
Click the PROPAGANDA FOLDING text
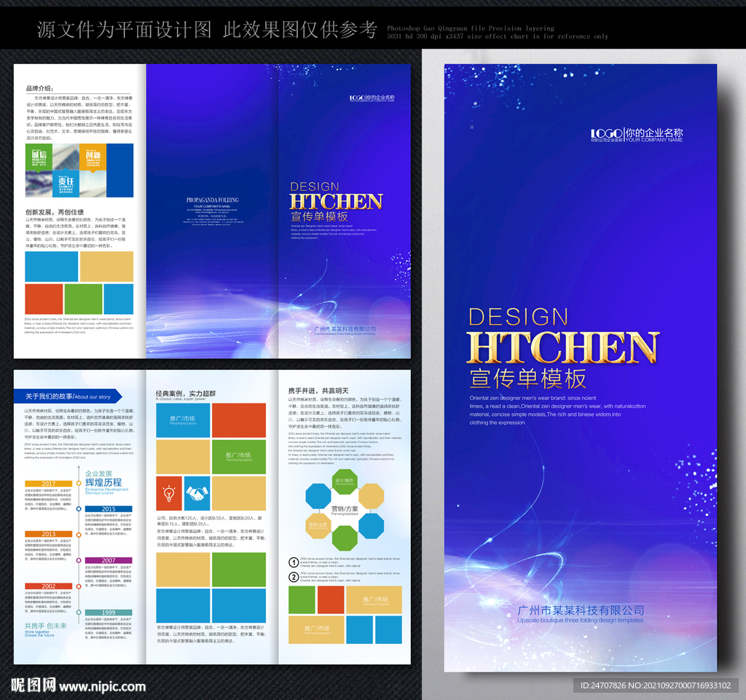click(x=213, y=200)
